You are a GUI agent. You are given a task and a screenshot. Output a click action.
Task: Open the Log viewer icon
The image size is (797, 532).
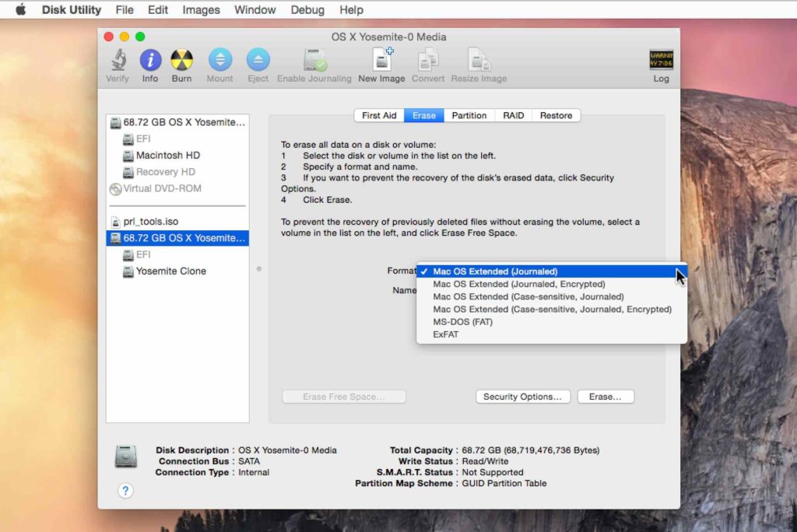coord(662,60)
